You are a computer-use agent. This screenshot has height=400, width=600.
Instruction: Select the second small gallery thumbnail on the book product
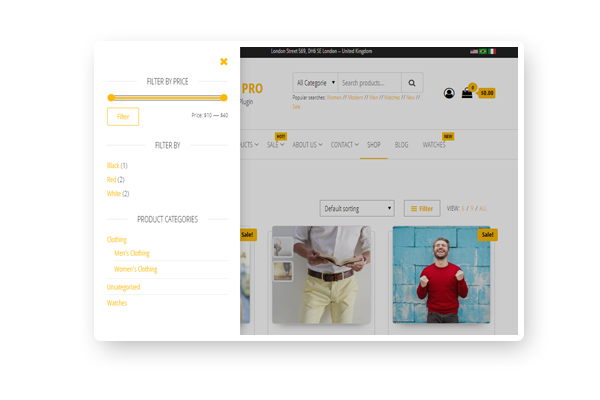283,271
